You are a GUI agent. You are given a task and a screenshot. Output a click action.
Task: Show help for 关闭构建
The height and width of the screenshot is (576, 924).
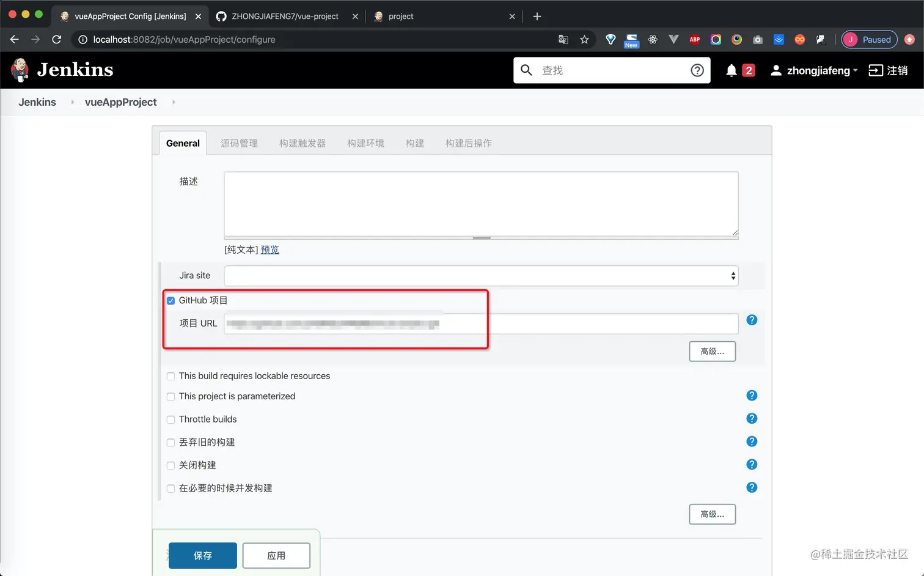752,464
